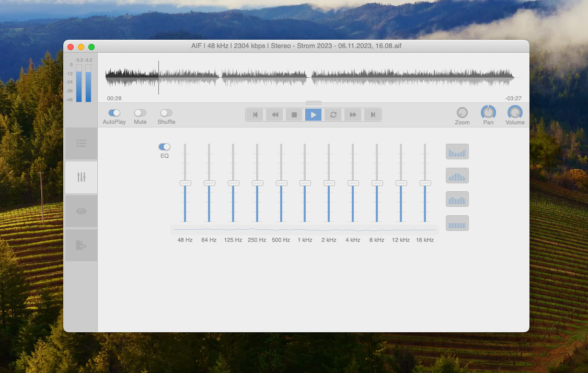Maximize the player window with green button
588x373 pixels.
click(x=91, y=47)
